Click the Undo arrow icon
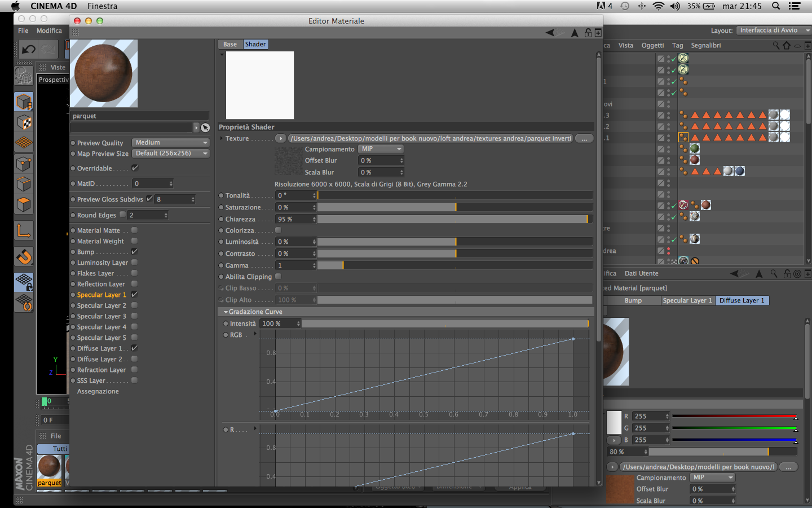 tap(28, 50)
